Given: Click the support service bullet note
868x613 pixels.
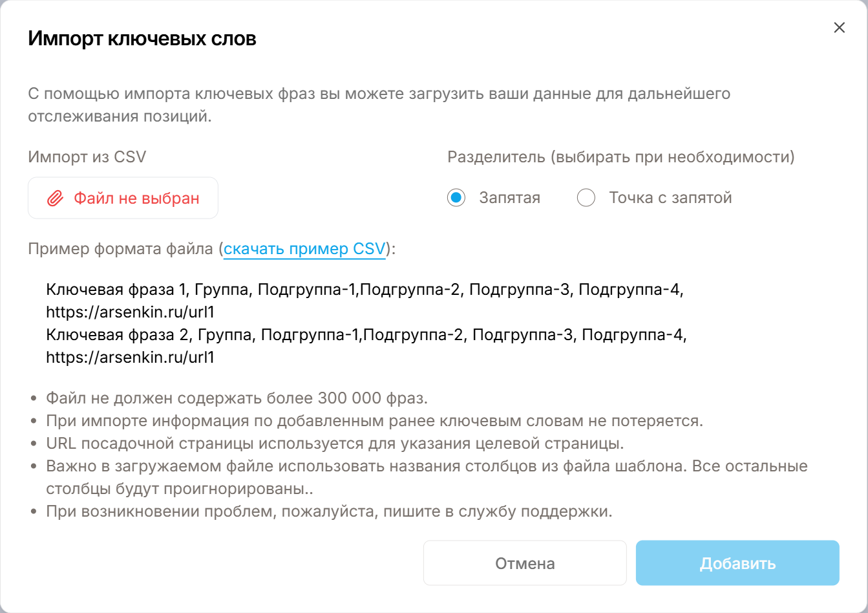Looking at the screenshot, I should click(328, 511).
